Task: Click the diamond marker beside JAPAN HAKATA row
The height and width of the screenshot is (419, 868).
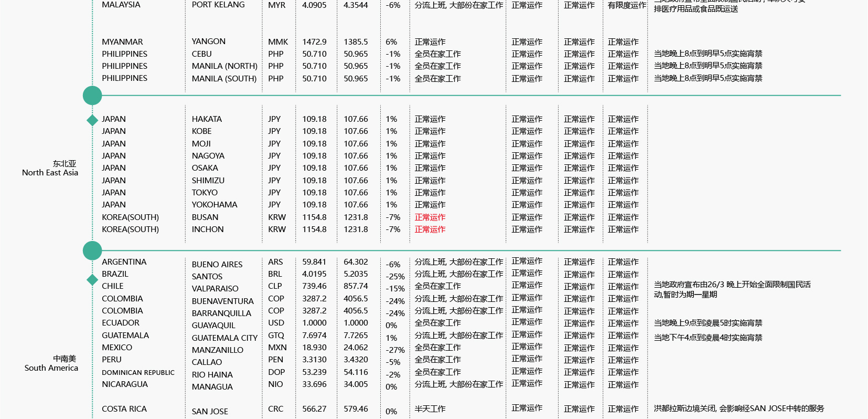Action: [x=92, y=120]
